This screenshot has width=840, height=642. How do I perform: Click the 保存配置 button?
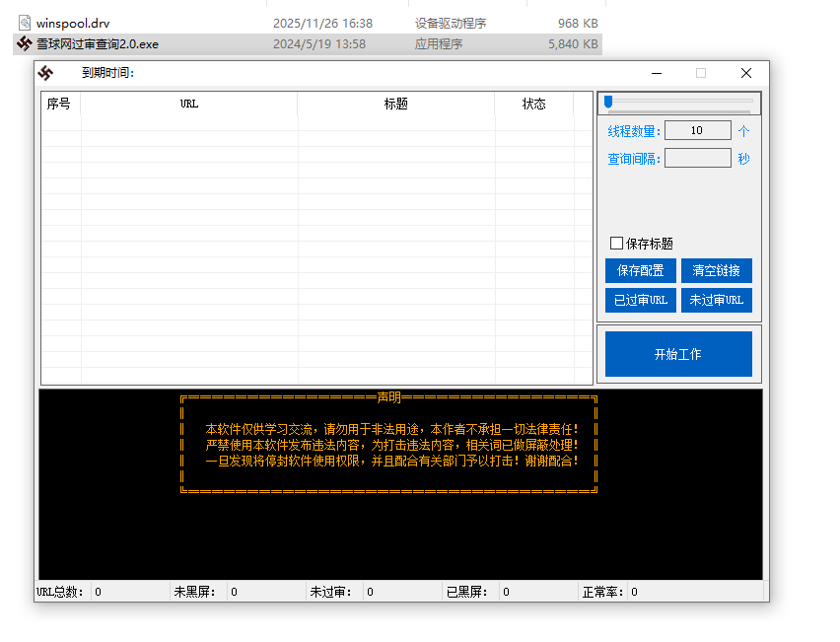point(640,270)
